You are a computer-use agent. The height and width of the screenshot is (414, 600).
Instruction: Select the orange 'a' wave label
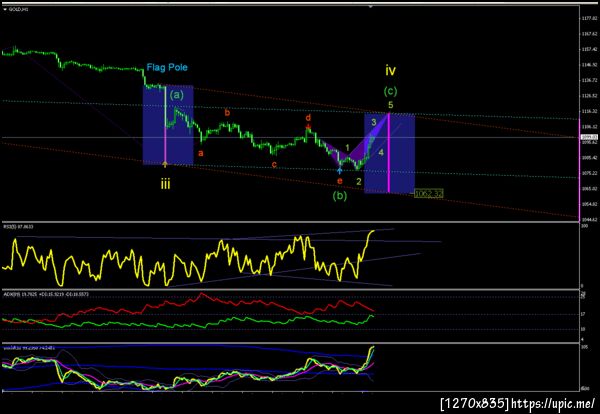coord(201,153)
